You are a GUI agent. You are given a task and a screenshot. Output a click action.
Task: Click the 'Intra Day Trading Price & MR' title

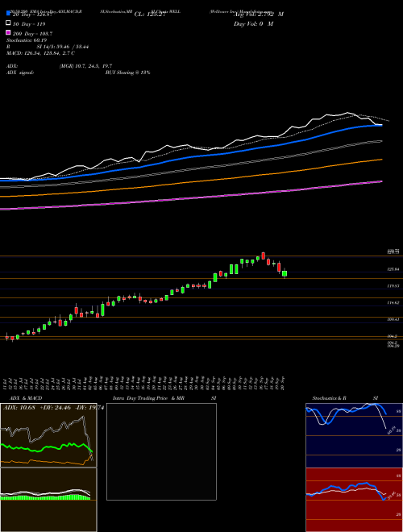coord(148,398)
